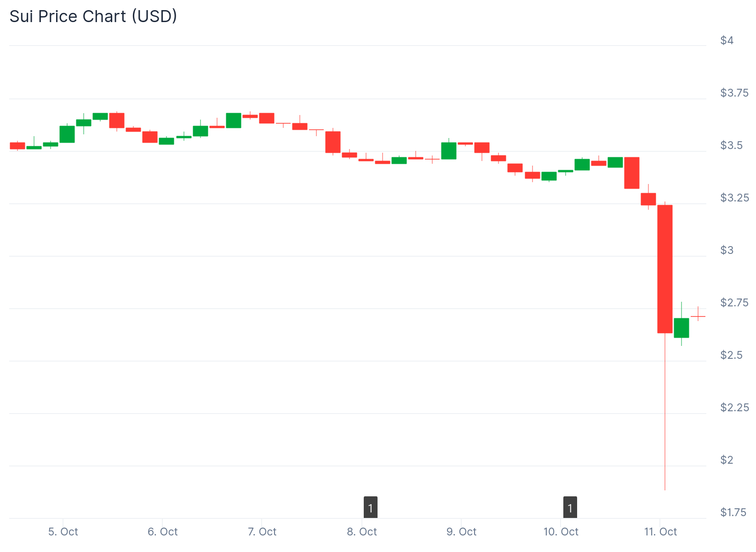The width and height of the screenshot is (756, 552).
Task: Click the 9. Oct date label
Action: click(461, 532)
